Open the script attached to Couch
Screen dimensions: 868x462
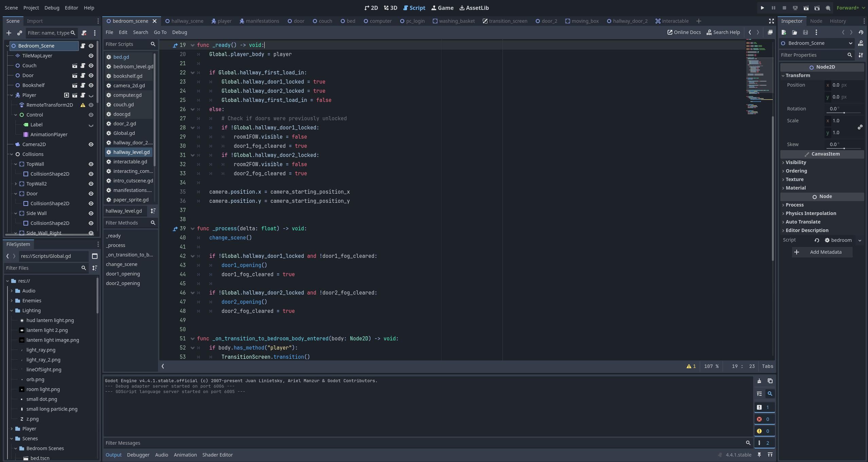pos(83,66)
